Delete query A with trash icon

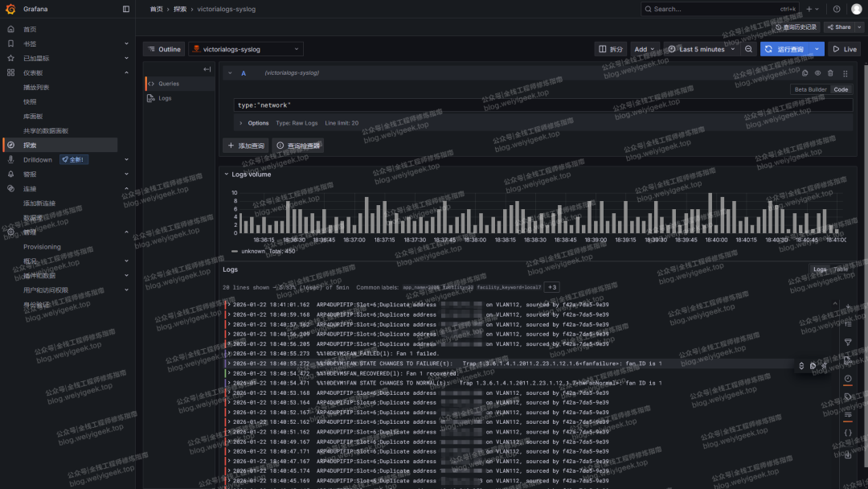tap(830, 73)
